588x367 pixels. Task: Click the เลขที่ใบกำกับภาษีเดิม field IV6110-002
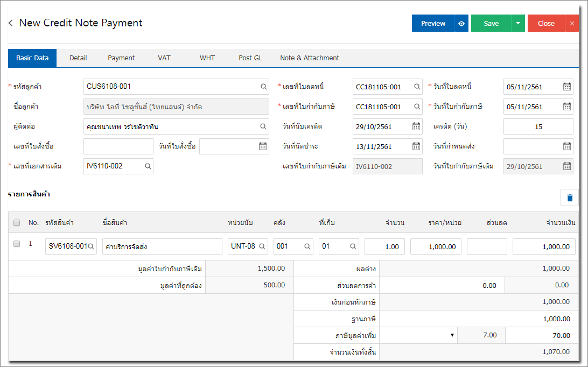pos(387,166)
